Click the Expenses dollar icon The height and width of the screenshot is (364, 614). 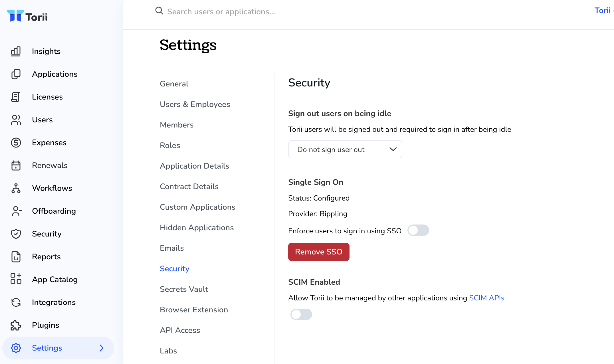pos(16,143)
